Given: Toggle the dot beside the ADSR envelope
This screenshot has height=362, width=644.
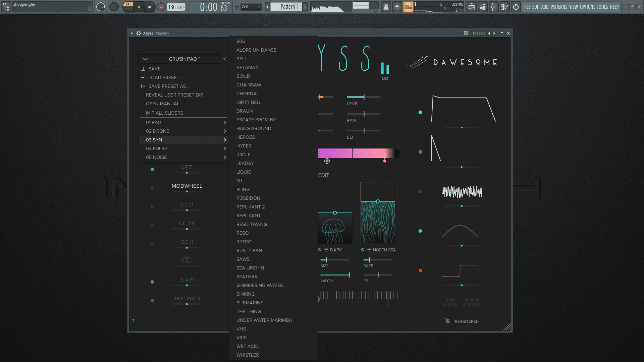Looking at the screenshot, I should 420,112.
